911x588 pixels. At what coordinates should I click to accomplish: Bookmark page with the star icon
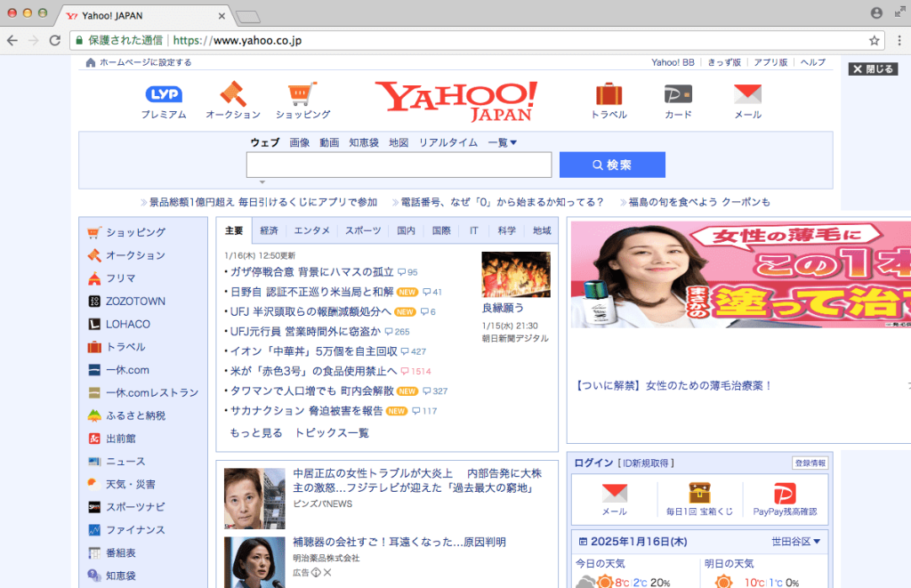(874, 40)
